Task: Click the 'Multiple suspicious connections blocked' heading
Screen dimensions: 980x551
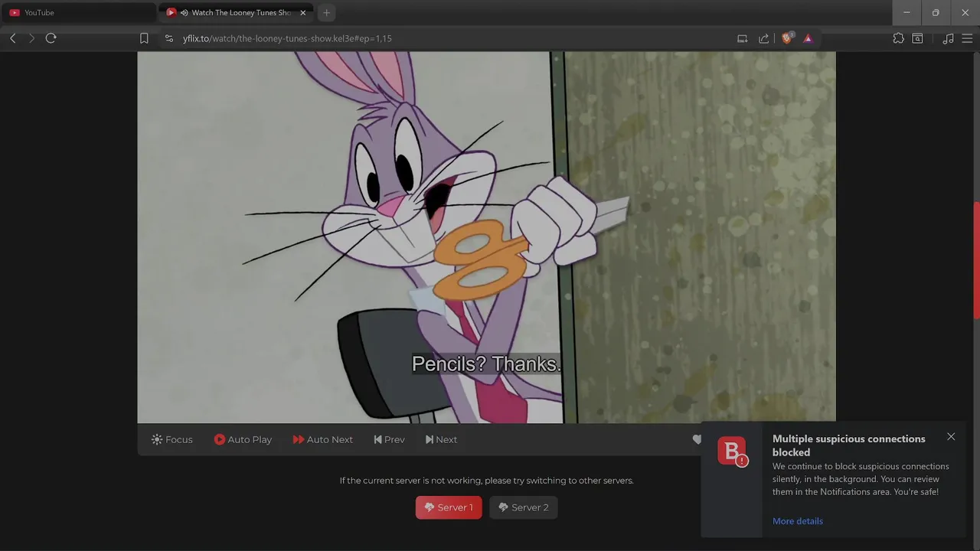Action: (x=849, y=445)
